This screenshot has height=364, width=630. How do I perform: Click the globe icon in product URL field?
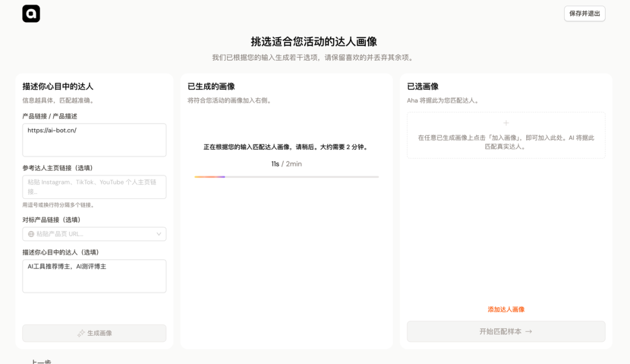(31, 234)
